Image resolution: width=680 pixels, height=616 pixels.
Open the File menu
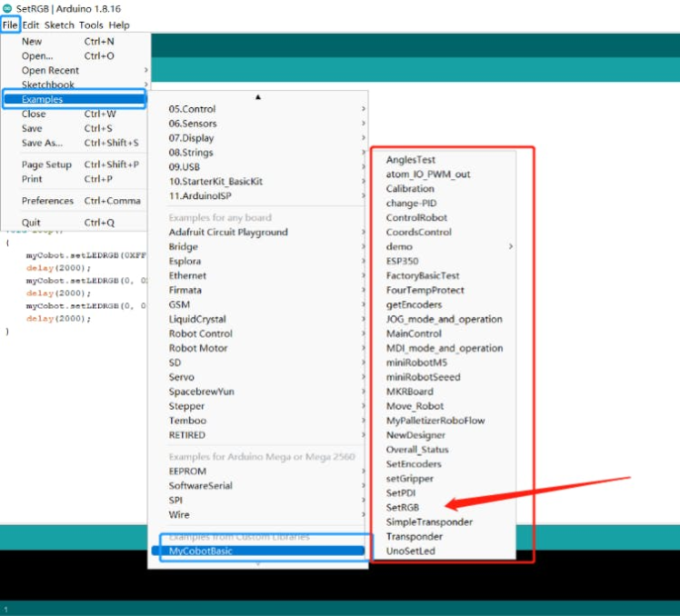pos(10,25)
